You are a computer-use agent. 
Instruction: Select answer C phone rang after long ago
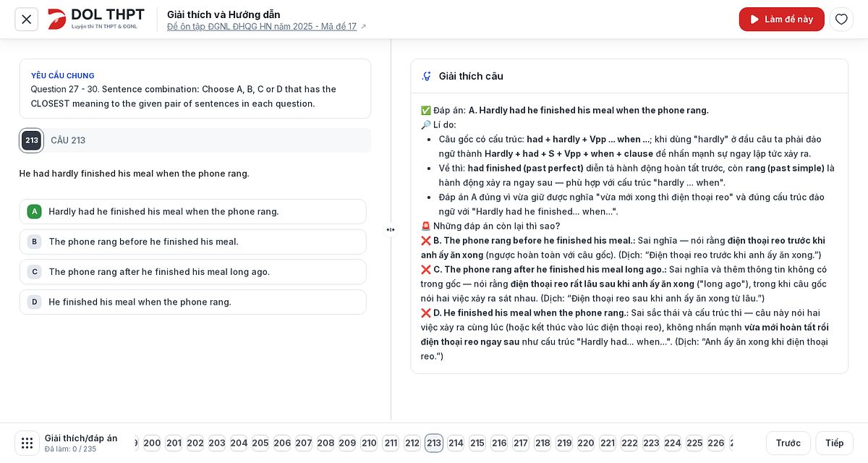point(192,272)
